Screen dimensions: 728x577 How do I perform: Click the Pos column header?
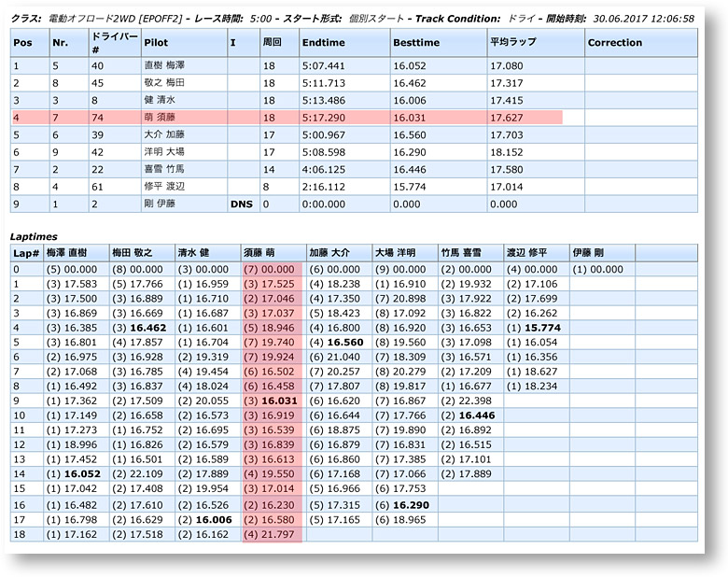point(30,43)
